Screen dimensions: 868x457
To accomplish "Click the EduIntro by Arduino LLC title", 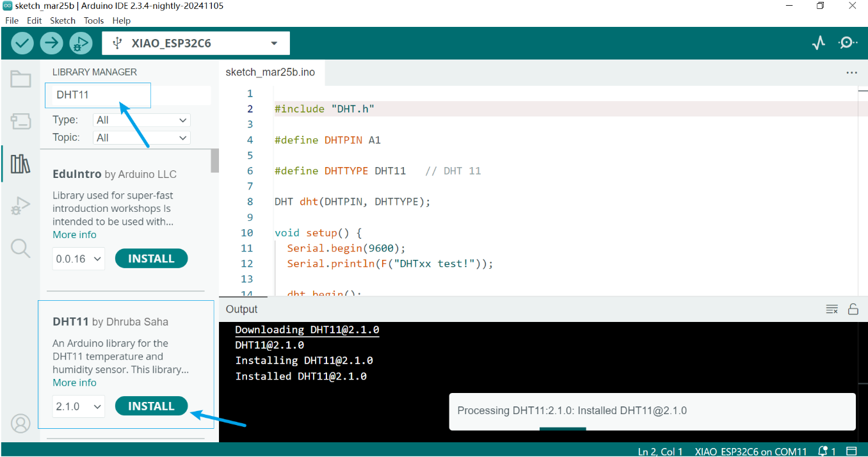I will tap(115, 174).
